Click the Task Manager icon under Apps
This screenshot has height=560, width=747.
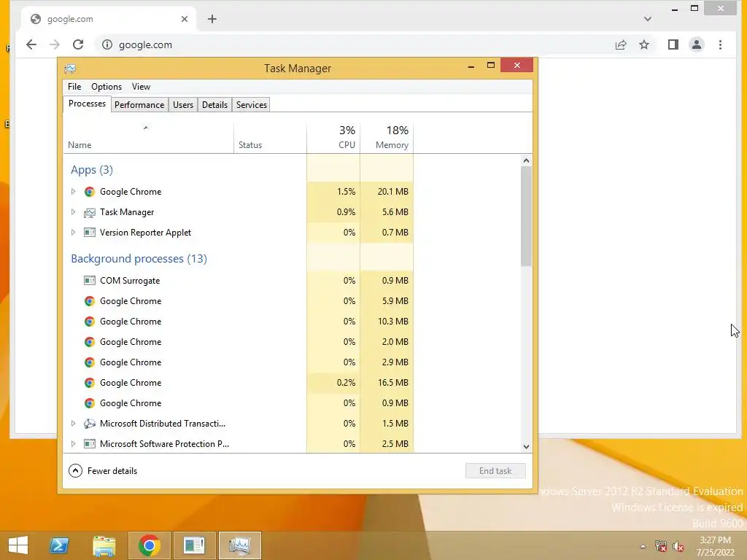pos(90,212)
